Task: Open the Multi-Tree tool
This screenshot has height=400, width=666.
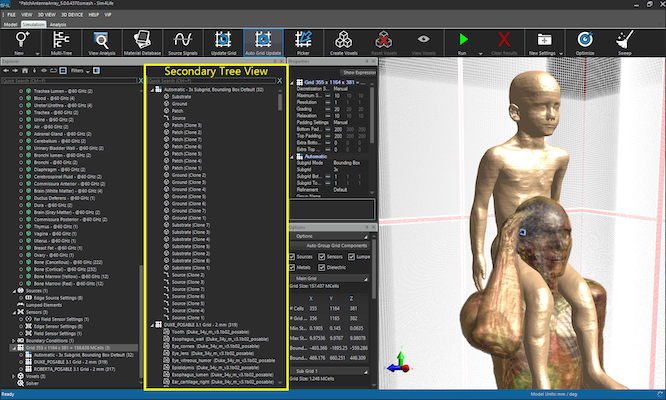Action: click(61, 40)
